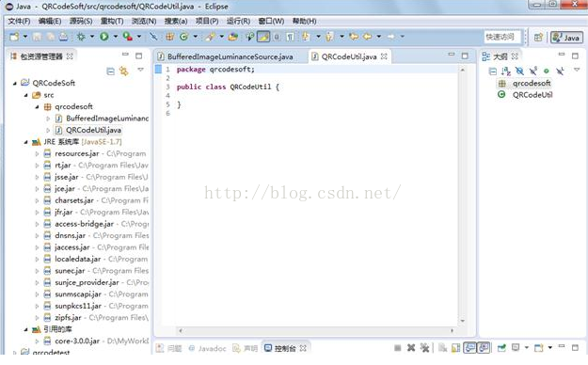
Task: Open the 运行(R) menu
Action: click(238, 21)
